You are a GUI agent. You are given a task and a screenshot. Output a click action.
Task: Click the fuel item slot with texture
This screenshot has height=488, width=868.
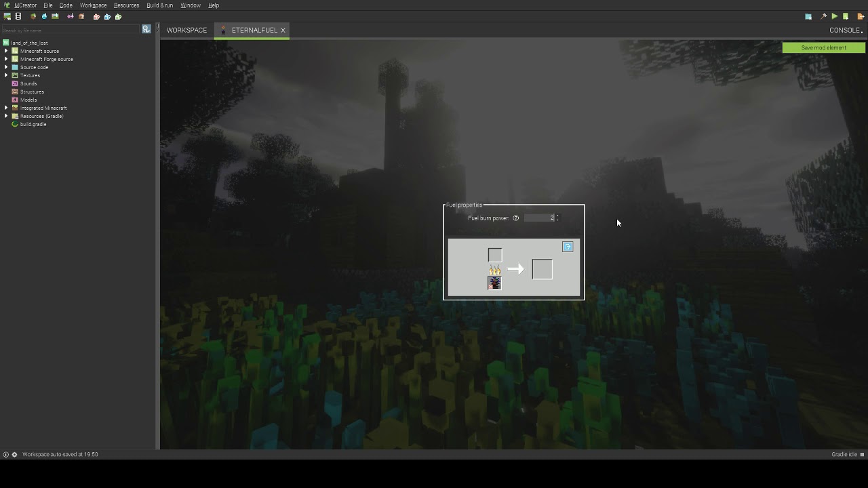(494, 283)
